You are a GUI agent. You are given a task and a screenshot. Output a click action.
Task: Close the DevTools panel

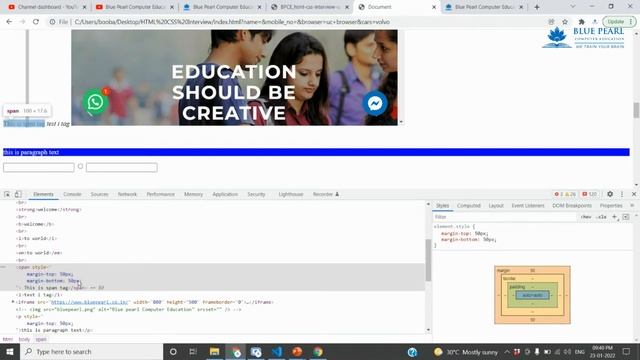coord(634,194)
